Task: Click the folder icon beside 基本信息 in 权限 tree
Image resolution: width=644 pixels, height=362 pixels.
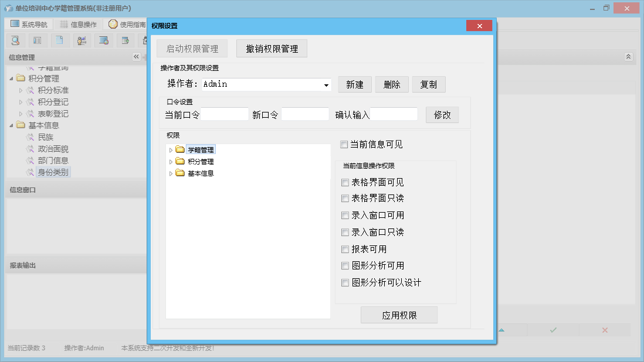Action: point(180,173)
